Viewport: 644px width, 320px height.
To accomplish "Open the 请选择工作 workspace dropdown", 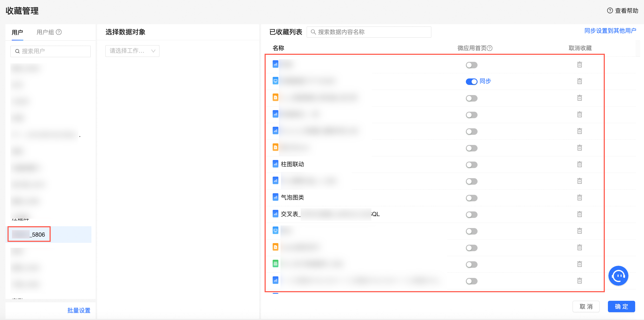I will (x=132, y=51).
